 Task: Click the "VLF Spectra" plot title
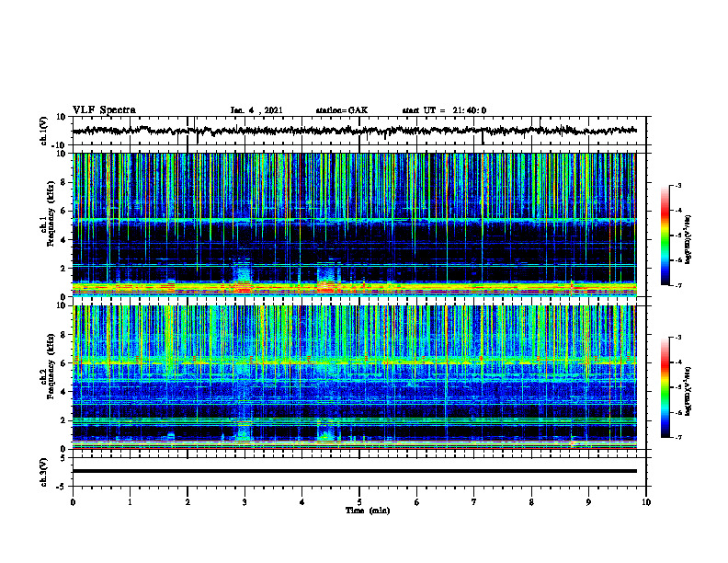(104, 110)
